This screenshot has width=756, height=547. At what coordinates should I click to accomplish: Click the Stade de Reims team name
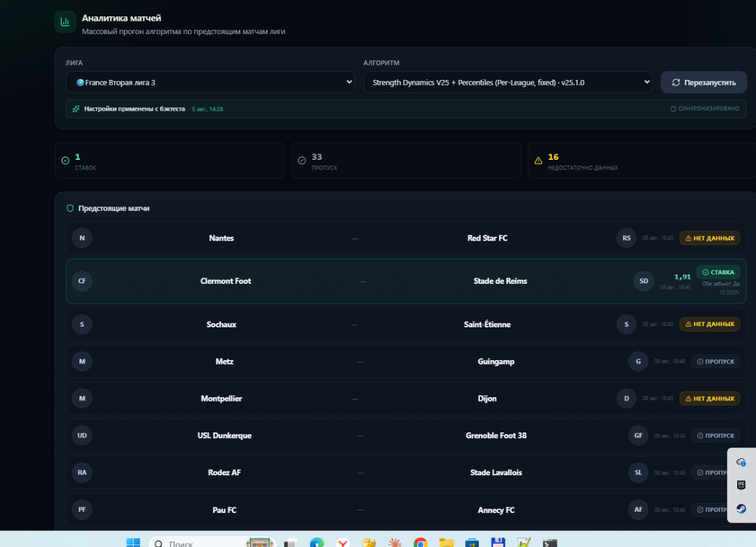[x=500, y=281]
